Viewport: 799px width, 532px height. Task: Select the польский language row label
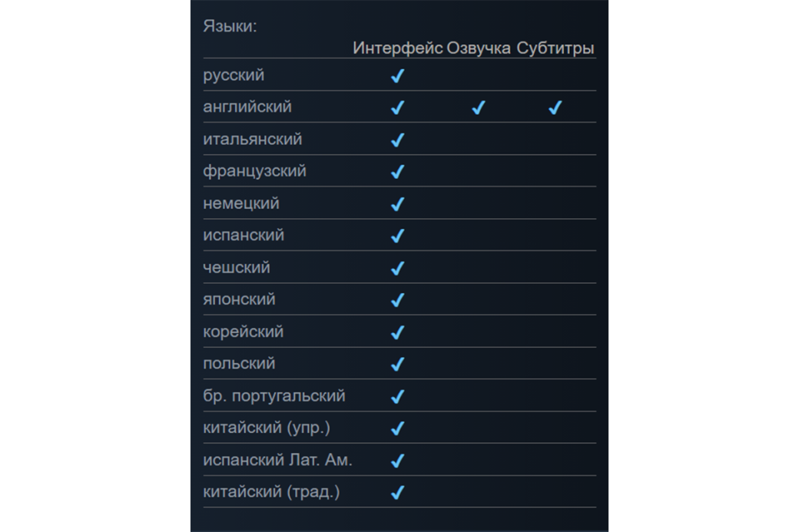pyautogui.click(x=239, y=363)
